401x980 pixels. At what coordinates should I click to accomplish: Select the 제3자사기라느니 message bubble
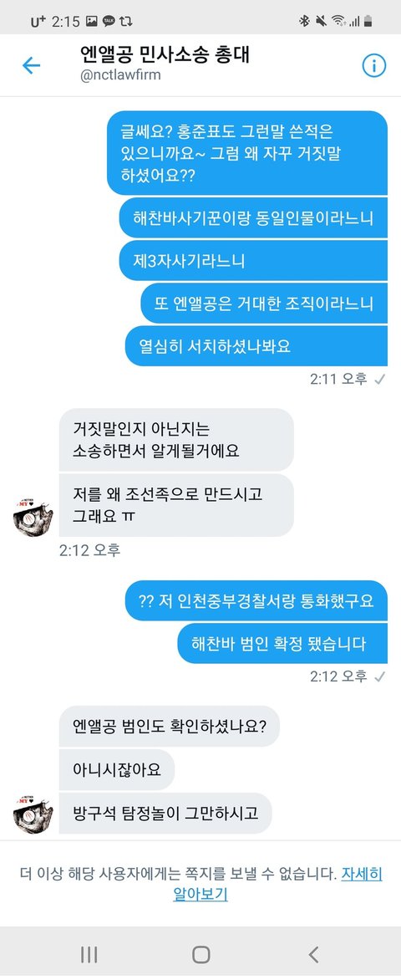(253, 261)
